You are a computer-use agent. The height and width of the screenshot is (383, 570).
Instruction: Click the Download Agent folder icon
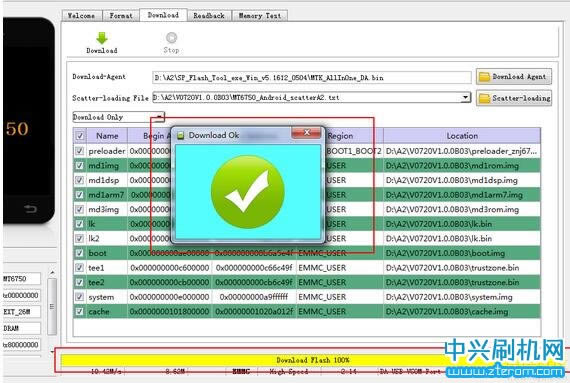(484, 77)
